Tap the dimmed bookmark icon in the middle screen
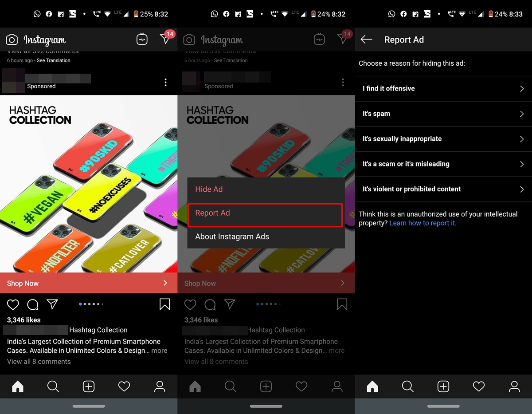The image size is (532, 414). click(x=342, y=304)
